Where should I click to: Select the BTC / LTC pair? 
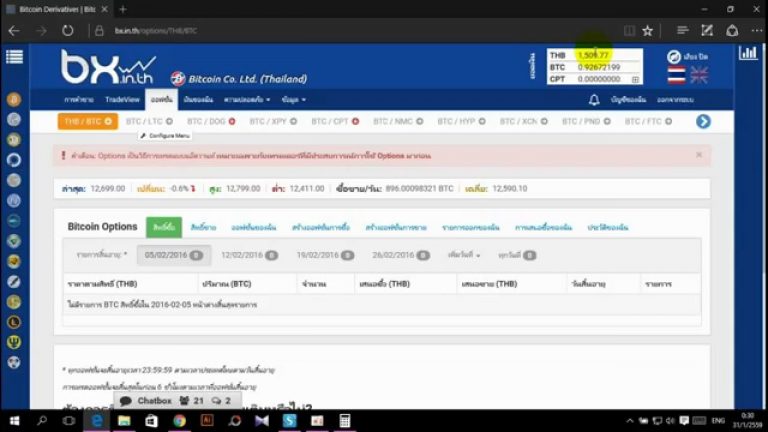(x=149, y=121)
